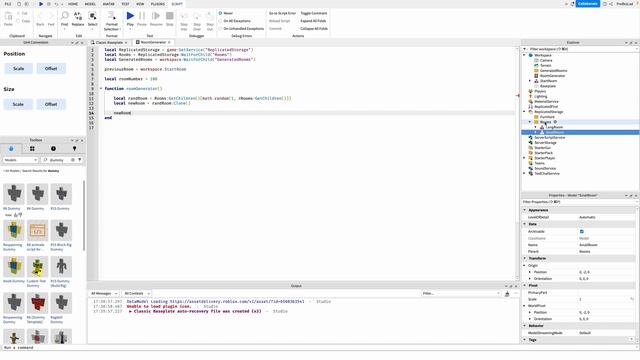
Task: Open the All Messages output dropdown
Action: (x=104, y=293)
